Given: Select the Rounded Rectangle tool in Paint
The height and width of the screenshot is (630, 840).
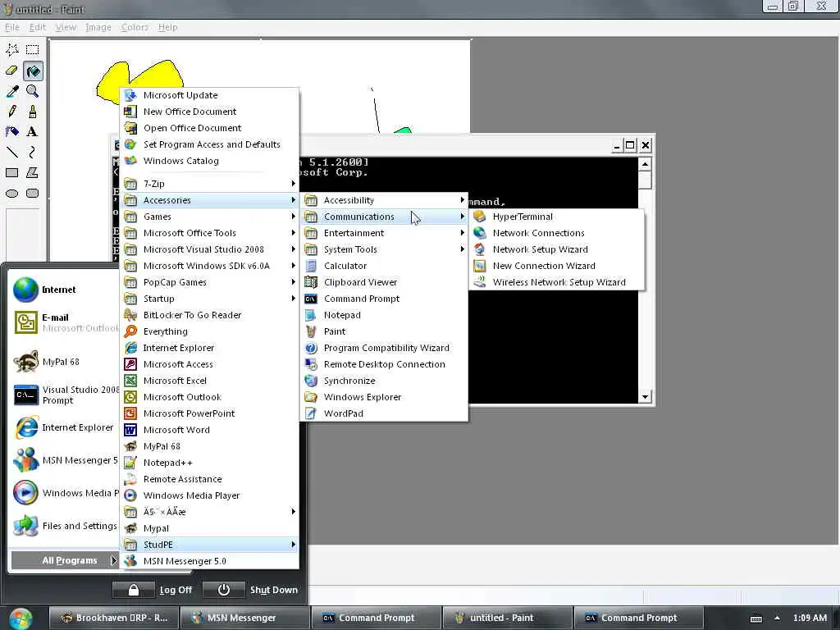Looking at the screenshot, I should tap(33, 194).
